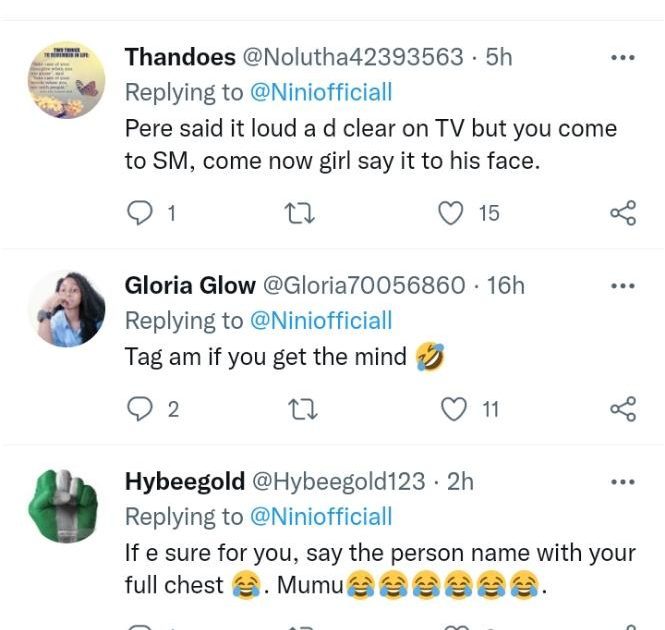Retweet Gloria Glow's tweet
Viewport: 665px width, 630px height.
tap(296, 408)
